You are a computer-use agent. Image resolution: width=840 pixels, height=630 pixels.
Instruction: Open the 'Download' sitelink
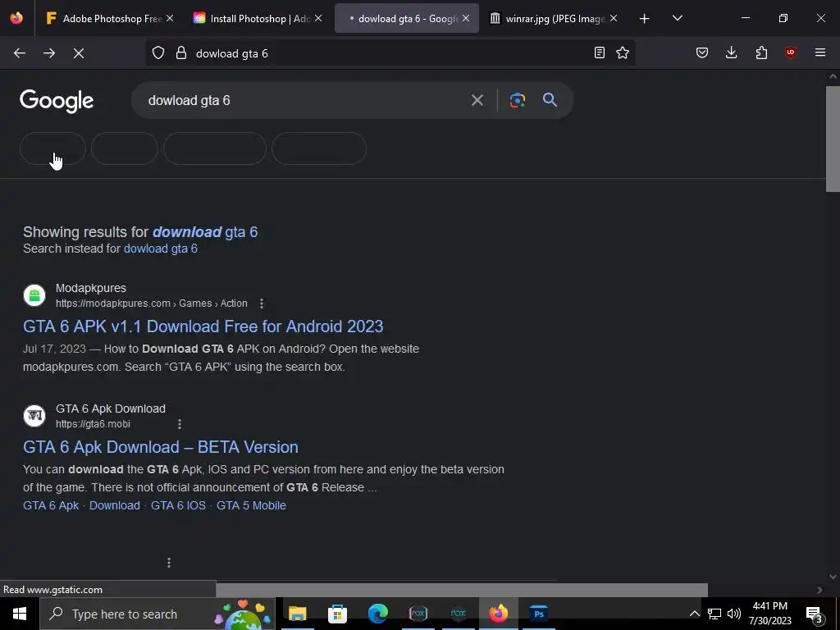115,505
